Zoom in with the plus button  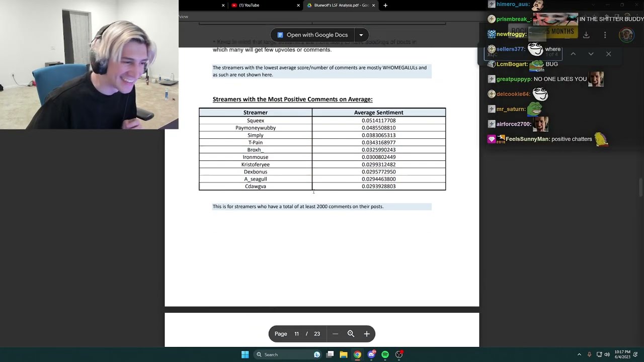click(x=367, y=334)
